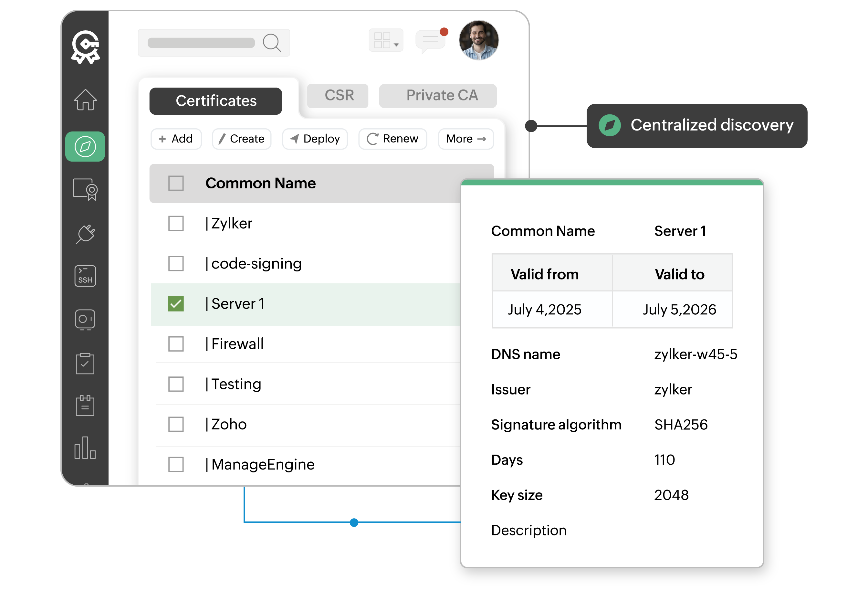Toggle the select-all Common Name checkbox
Viewport: 868px width, 601px height.
(176, 184)
